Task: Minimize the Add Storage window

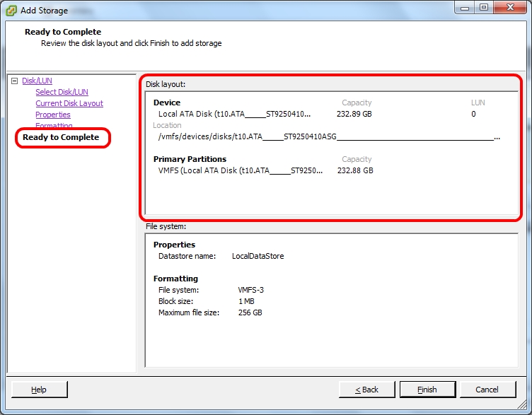Action: coord(466,8)
